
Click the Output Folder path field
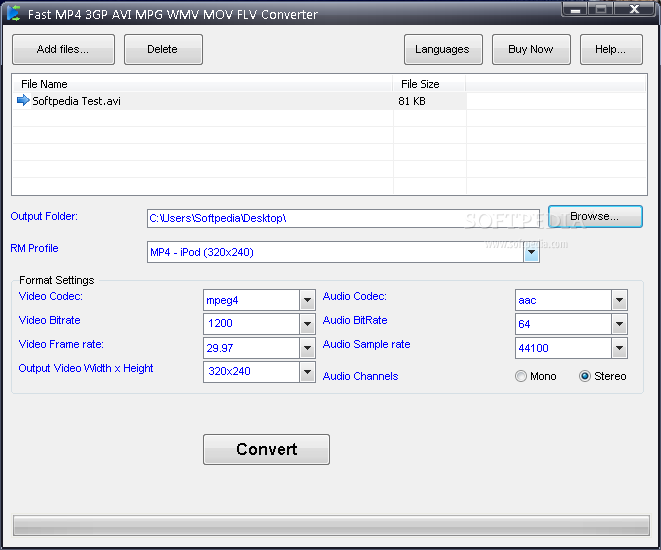click(x=343, y=218)
